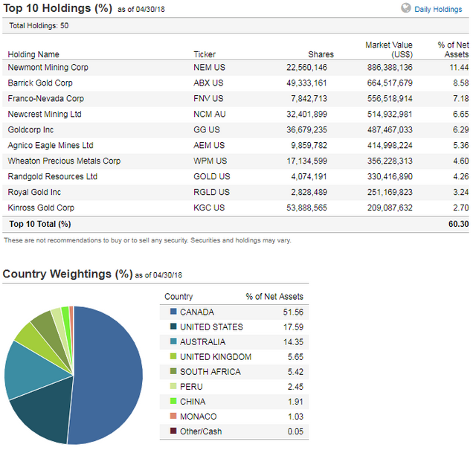Click Royal Gold net assets 3.24

coord(461,192)
